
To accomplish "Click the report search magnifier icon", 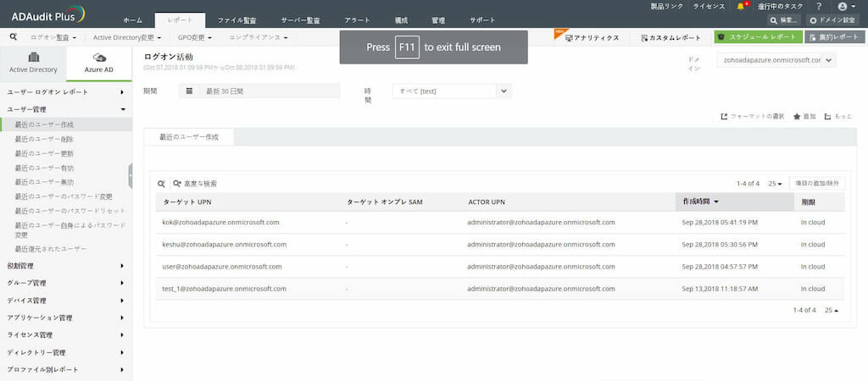I will coord(14,37).
